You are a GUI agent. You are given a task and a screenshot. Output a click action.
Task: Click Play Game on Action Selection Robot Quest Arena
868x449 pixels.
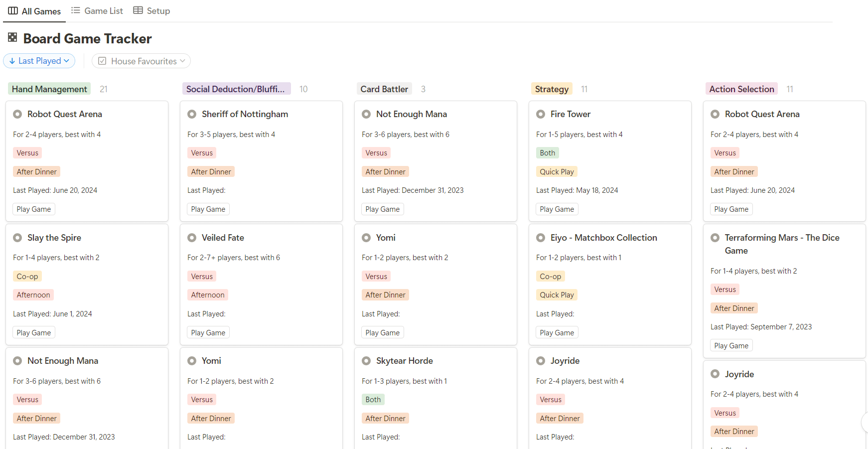click(x=731, y=209)
